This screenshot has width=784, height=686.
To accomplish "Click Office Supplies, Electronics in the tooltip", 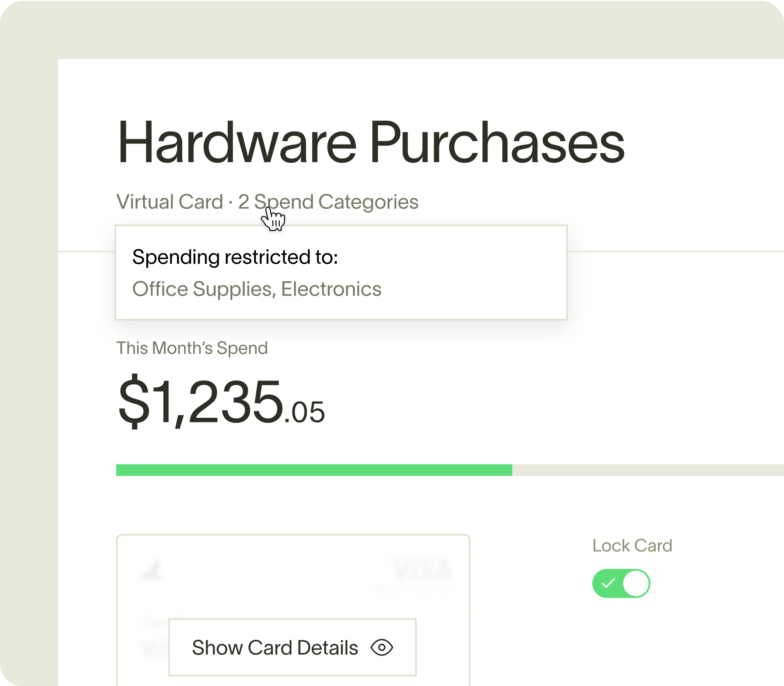I will (x=257, y=289).
